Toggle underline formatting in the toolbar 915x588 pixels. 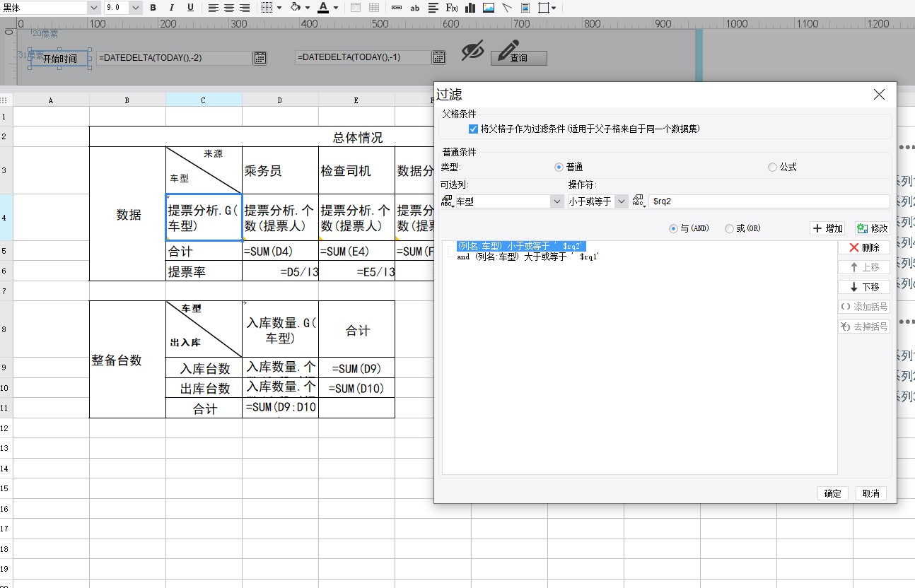(190, 8)
